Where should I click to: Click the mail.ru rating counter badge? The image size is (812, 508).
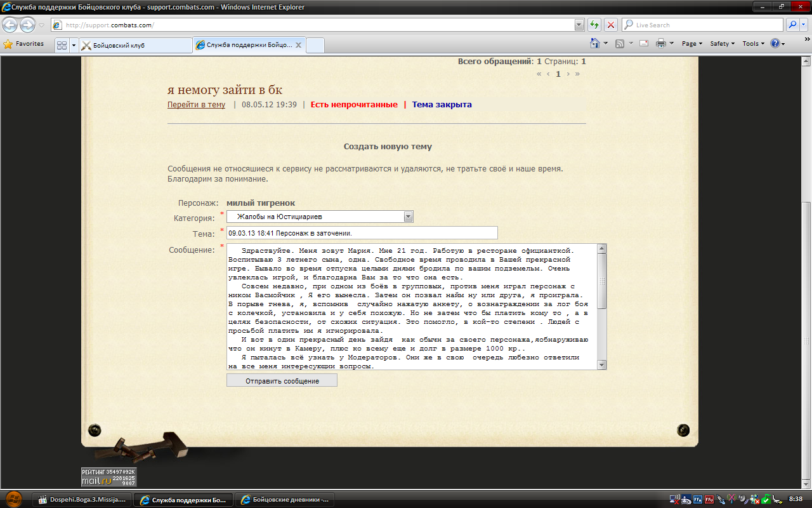[108, 477]
